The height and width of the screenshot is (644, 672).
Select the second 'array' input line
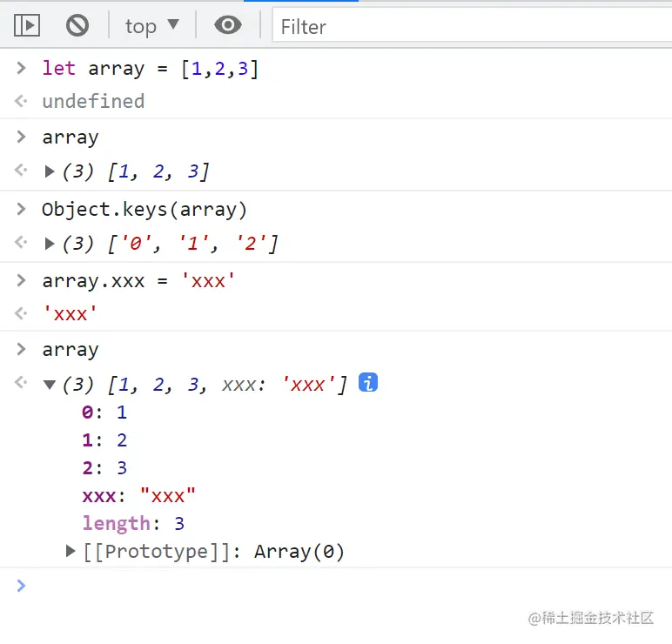click(x=71, y=351)
